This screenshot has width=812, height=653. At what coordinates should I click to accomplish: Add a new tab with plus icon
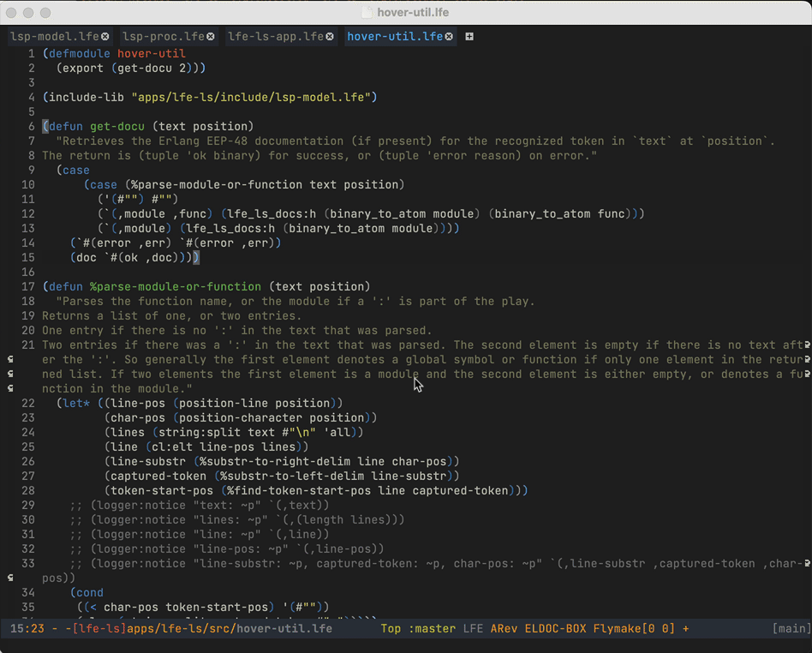[469, 36]
